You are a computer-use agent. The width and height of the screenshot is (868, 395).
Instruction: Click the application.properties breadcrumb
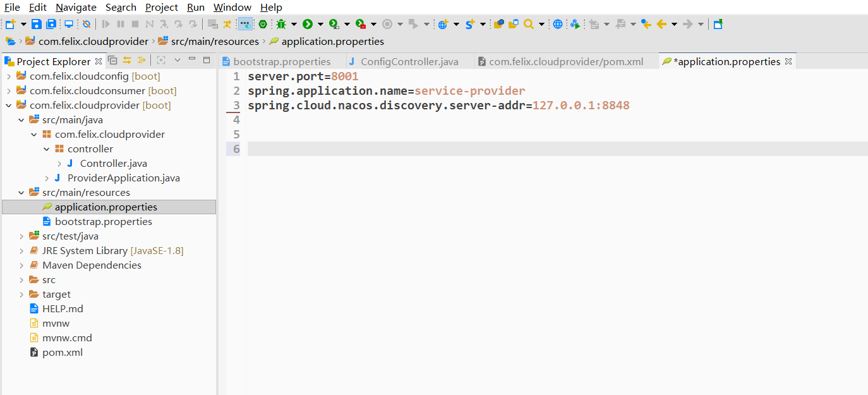pyautogui.click(x=332, y=42)
